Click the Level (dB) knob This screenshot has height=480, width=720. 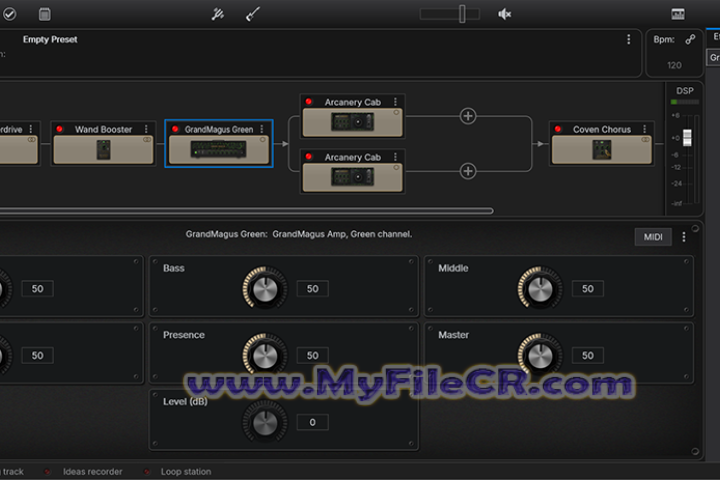click(x=265, y=422)
